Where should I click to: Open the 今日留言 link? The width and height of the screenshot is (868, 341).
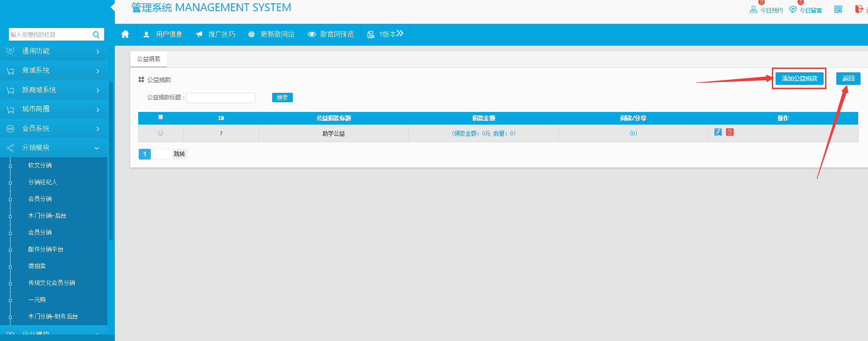[x=811, y=10]
